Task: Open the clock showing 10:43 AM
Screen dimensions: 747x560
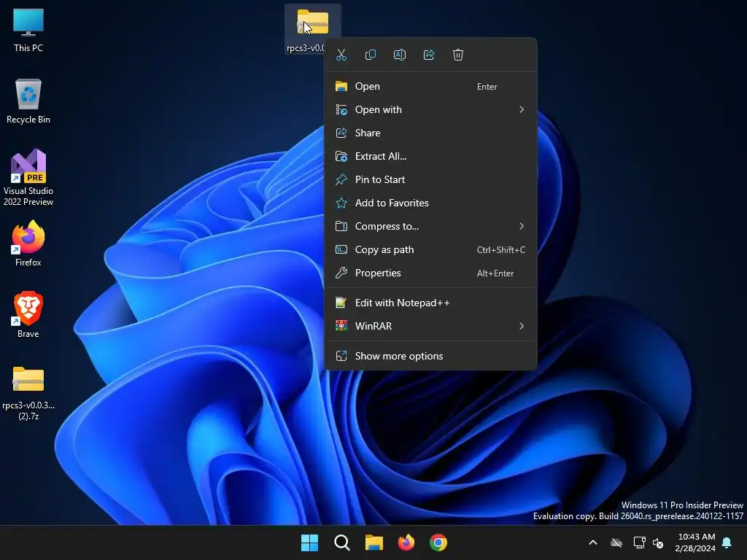Action: click(x=695, y=542)
